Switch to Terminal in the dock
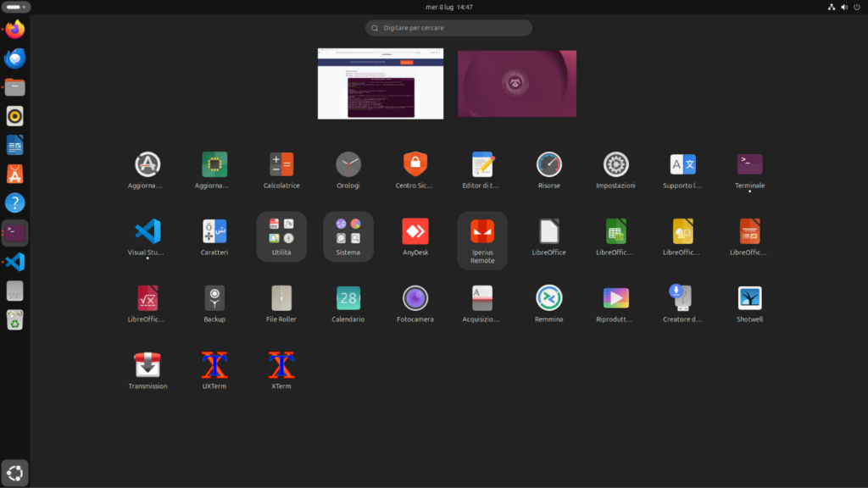 [15, 233]
